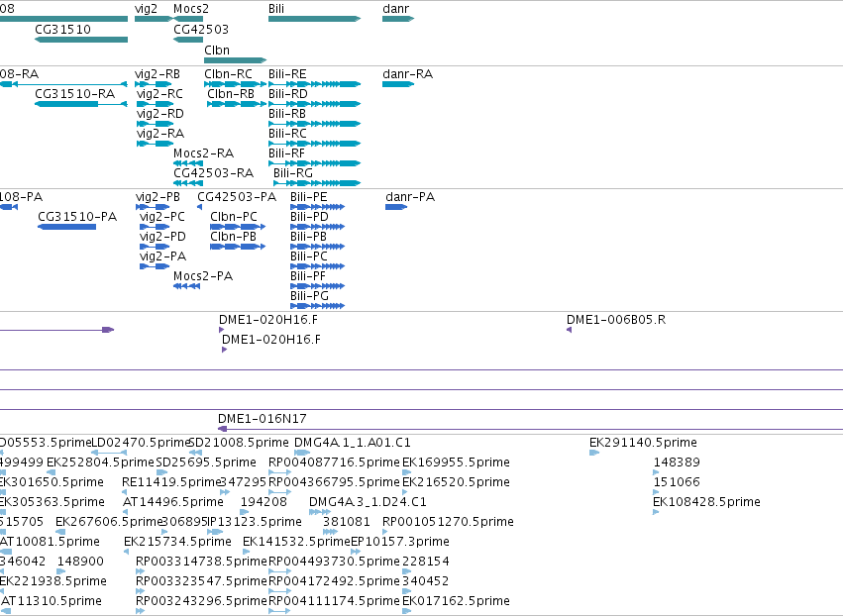The image size is (843, 616).
Task: Select protein label CG31510-PA
Action: click(x=77, y=217)
